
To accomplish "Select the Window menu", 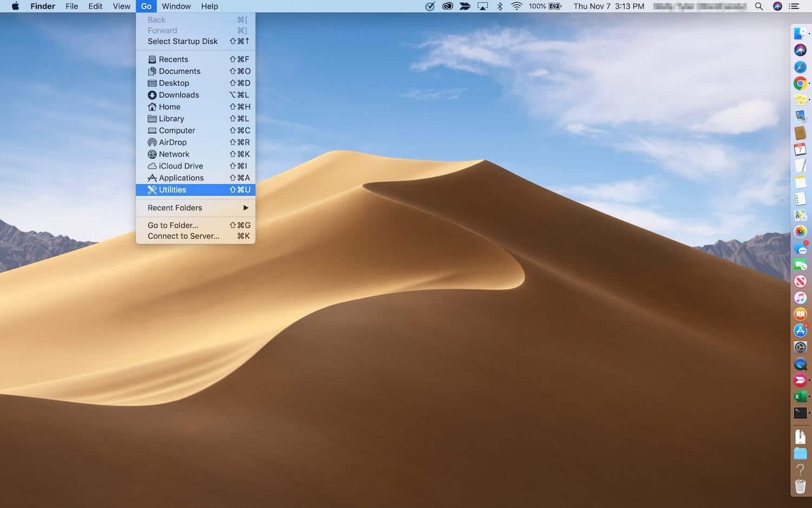I will pos(176,6).
